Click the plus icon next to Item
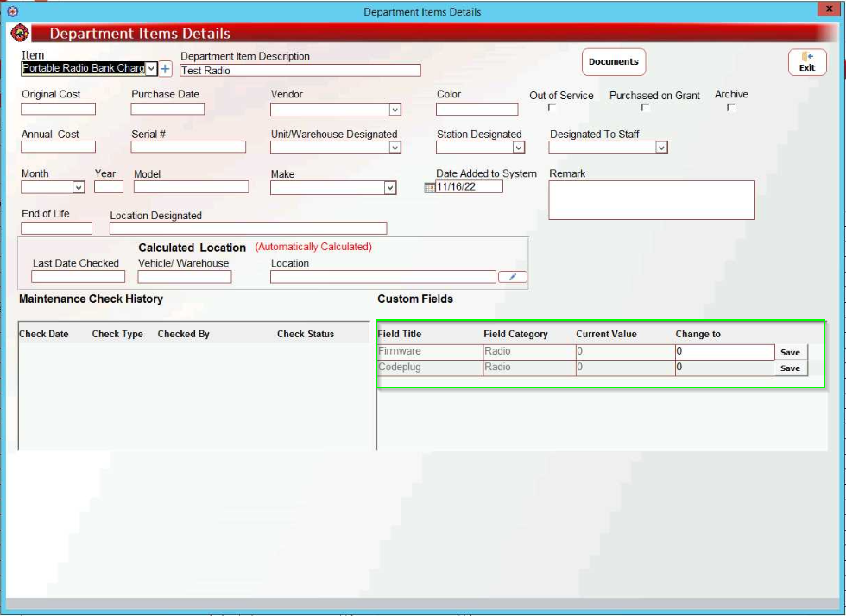846x616 pixels. tap(166, 69)
